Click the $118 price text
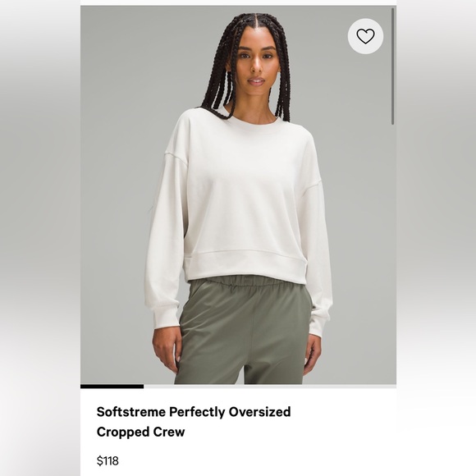The width and height of the screenshot is (476, 476). click(108, 461)
